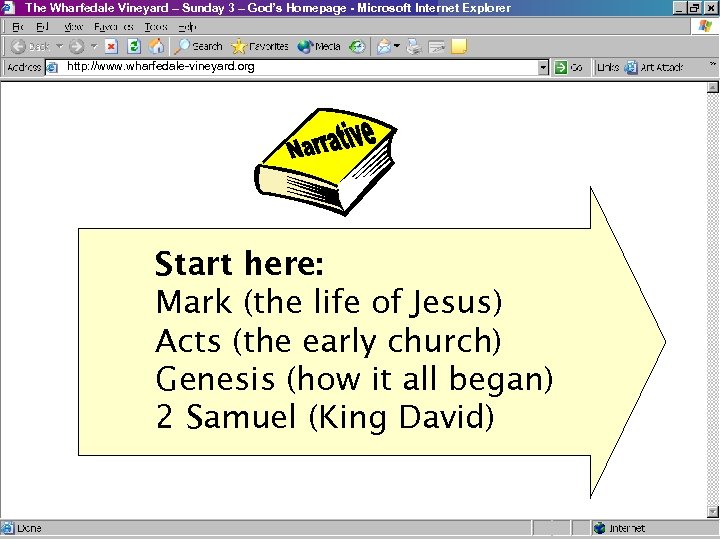This screenshot has width=720, height=540.
Task: Click the vertical scrollbar down arrow
Action: [x=712, y=511]
